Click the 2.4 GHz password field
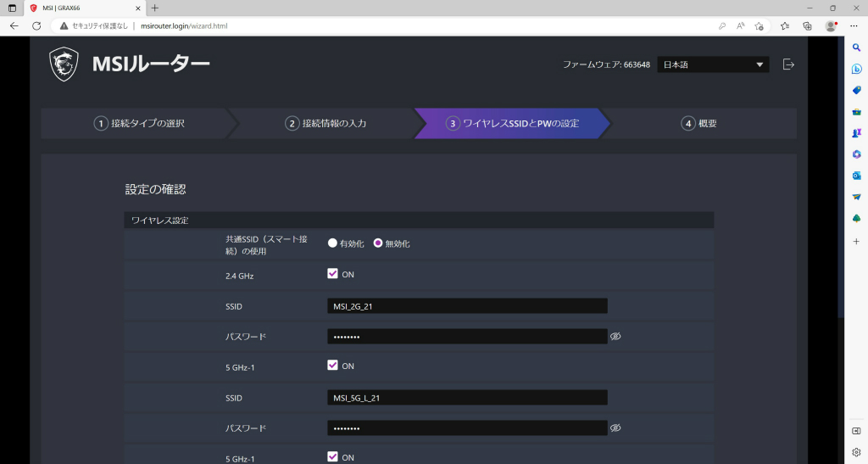The height and width of the screenshot is (464, 868). (x=467, y=336)
